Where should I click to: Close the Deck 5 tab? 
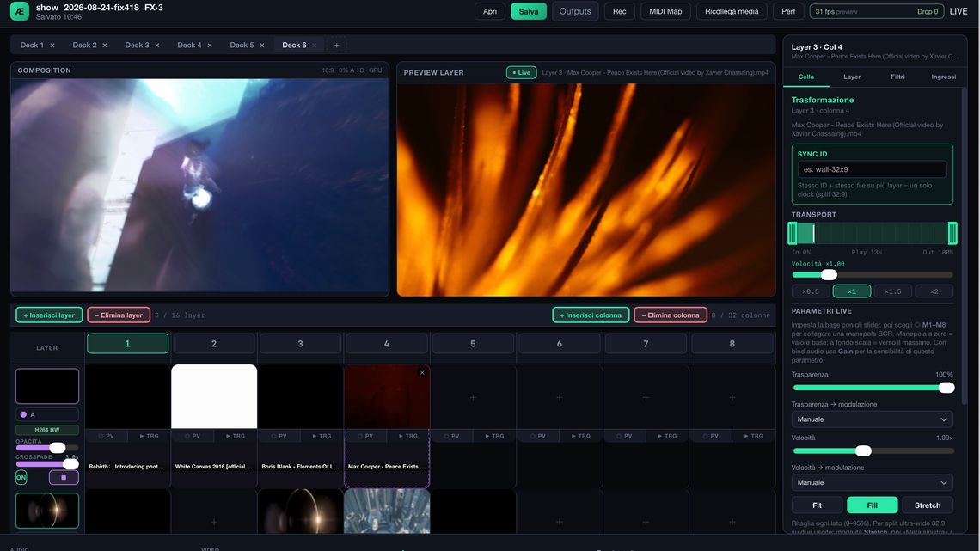262,46
